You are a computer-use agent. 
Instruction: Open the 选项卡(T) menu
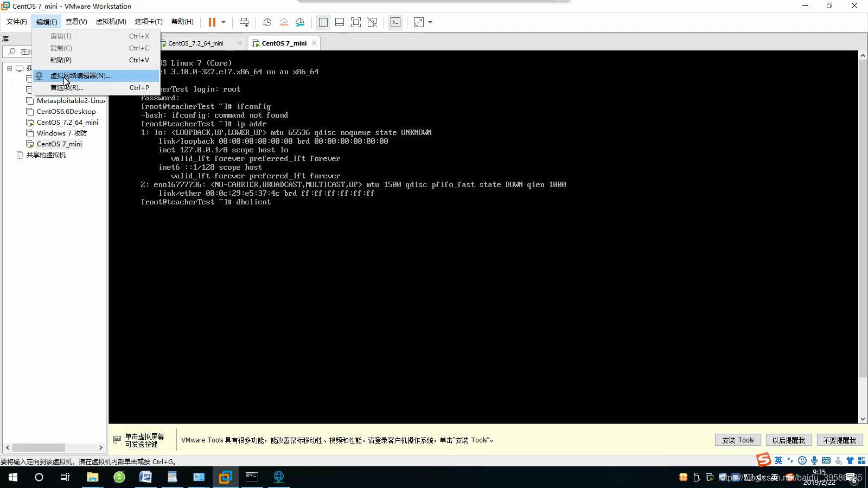(x=149, y=22)
